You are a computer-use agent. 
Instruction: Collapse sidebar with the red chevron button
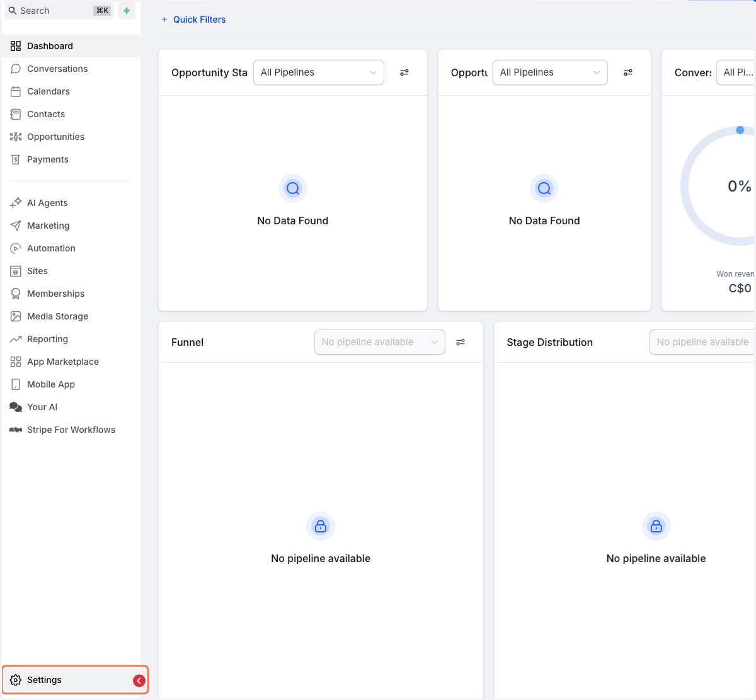point(139,680)
